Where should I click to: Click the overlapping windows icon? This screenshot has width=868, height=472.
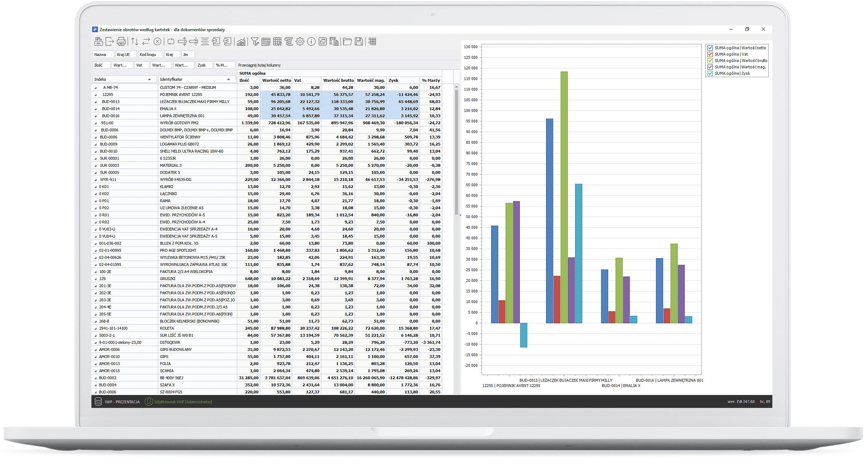[323, 42]
